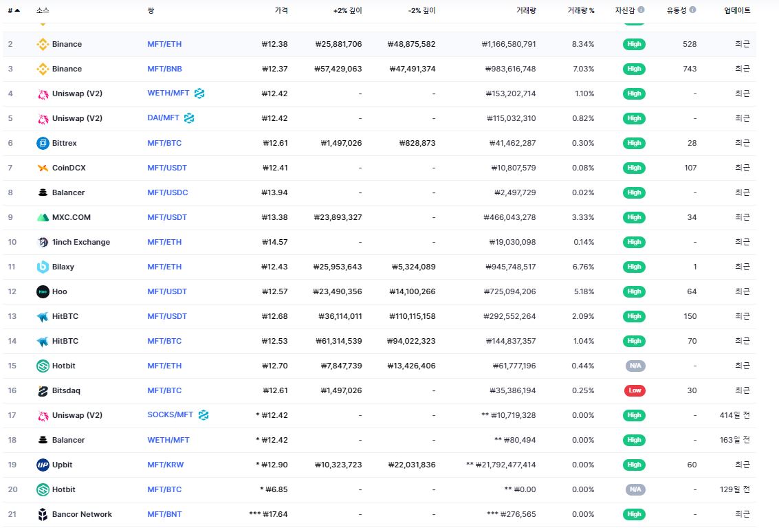Click High badge in Upbit row

[634, 465]
